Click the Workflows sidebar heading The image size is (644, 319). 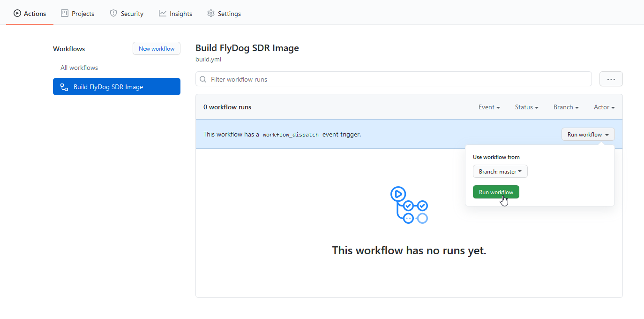click(69, 49)
